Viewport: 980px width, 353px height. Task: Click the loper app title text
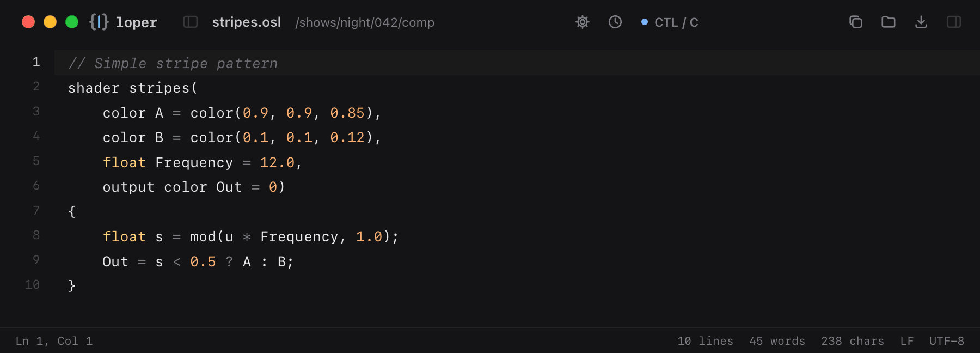tap(137, 22)
